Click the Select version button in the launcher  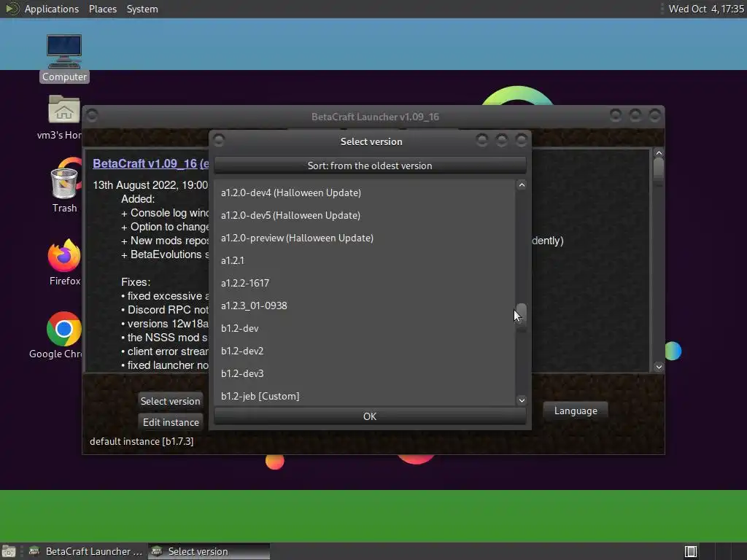(x=170, y=401)
